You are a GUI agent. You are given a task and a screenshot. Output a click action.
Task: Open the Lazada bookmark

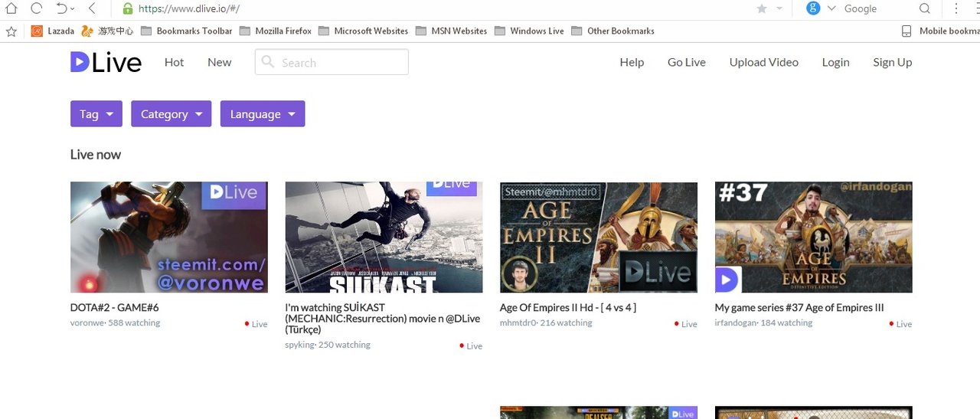pyautogui.click(x=53, y=31)
